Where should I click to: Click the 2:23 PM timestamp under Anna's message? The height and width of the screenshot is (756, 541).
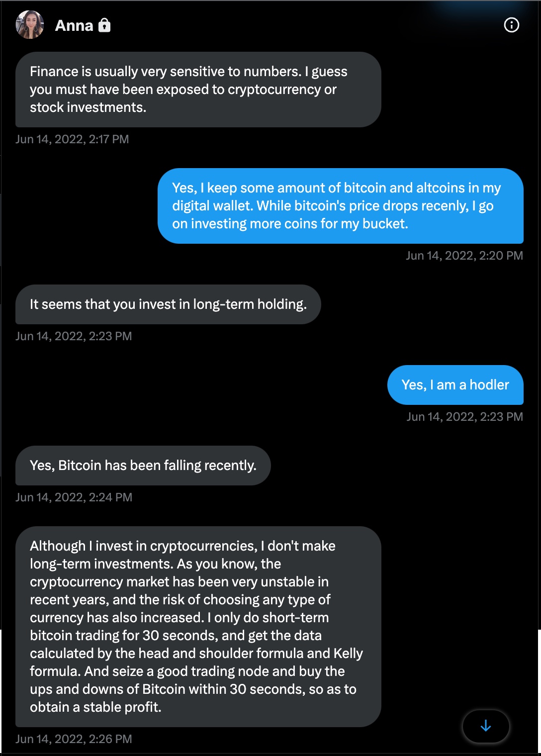(74, 336)
